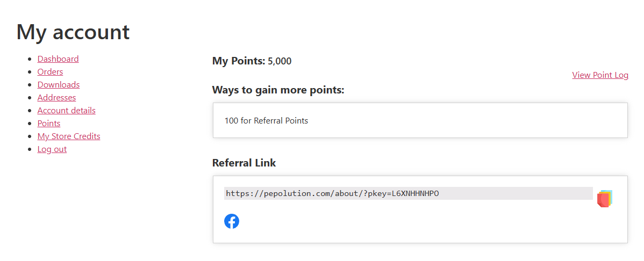644x261 pixels.
Task: Click the 5,000 points value
Action: point(280,61)
